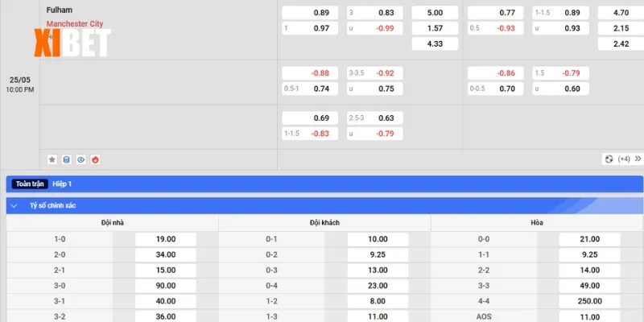644x322 pixels.
Task: Open the statistics database icon
Action: point(67,159)
